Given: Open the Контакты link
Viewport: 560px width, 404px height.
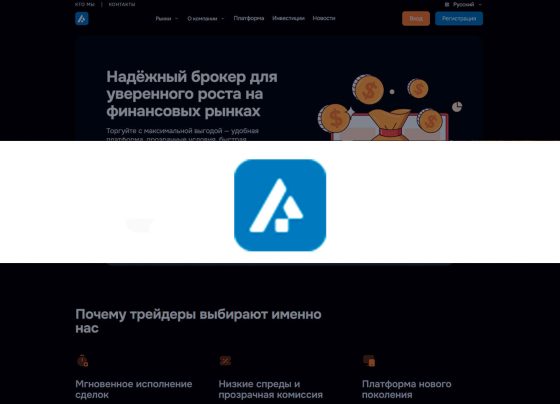Looking at the screenshot, I should pos(122,5).
